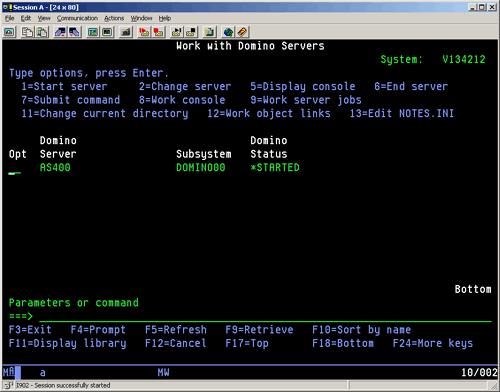Click the Session successfully started status message
The width and height of the screenshot is (500, 392).
(63, 385)
